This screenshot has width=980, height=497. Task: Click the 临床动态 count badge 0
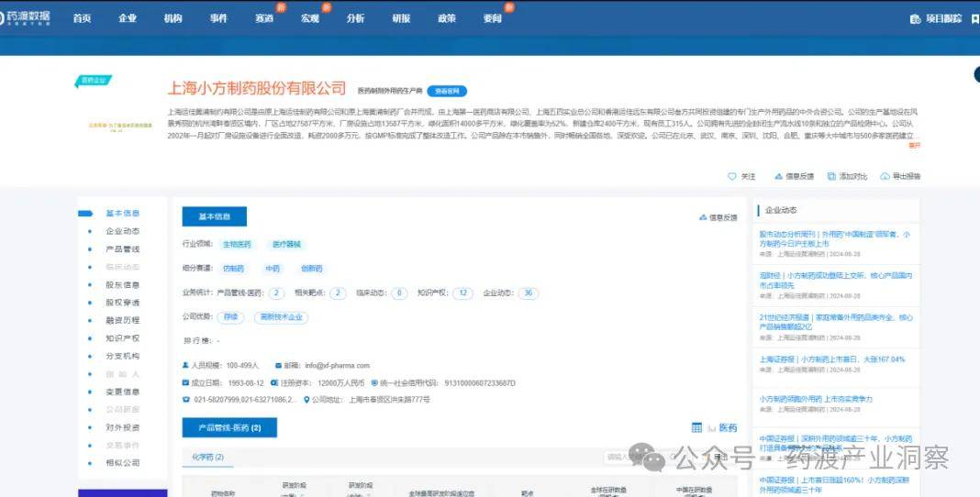tap(399, 293)
